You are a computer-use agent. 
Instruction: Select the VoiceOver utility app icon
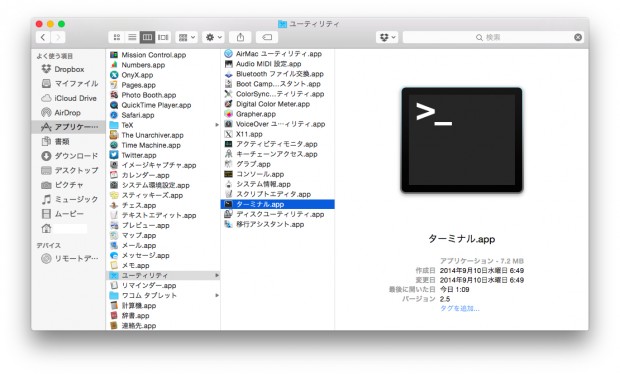pos(228,124)
